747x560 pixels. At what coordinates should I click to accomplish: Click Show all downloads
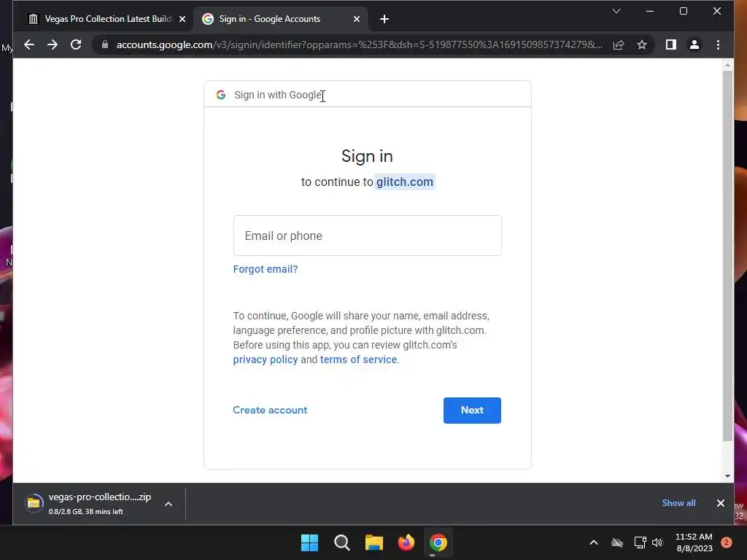[x=678, y=503]
